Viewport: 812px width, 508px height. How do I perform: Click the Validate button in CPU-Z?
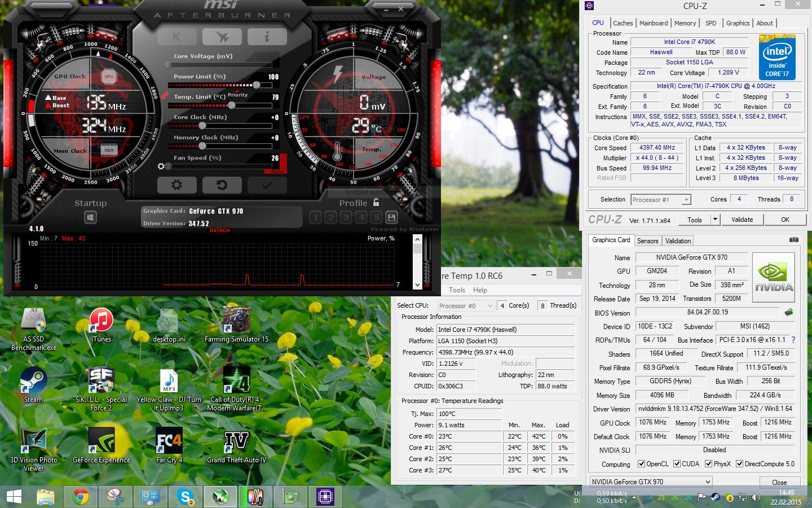coord(742,220)
